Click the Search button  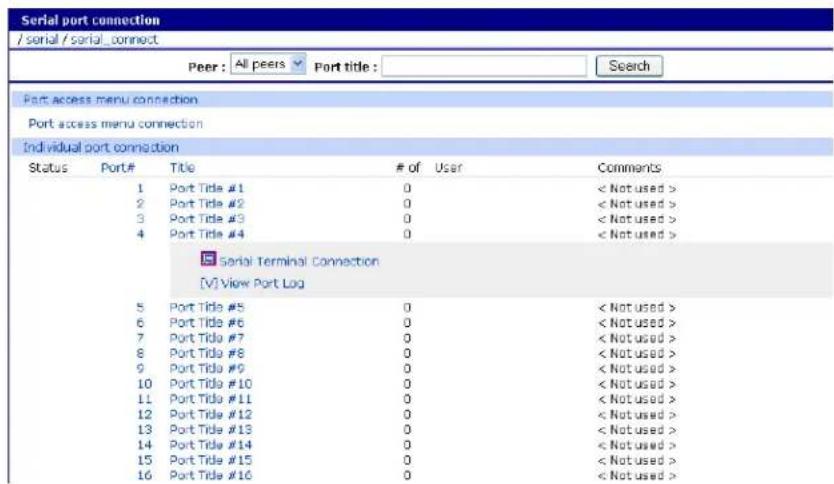point(629,66)
